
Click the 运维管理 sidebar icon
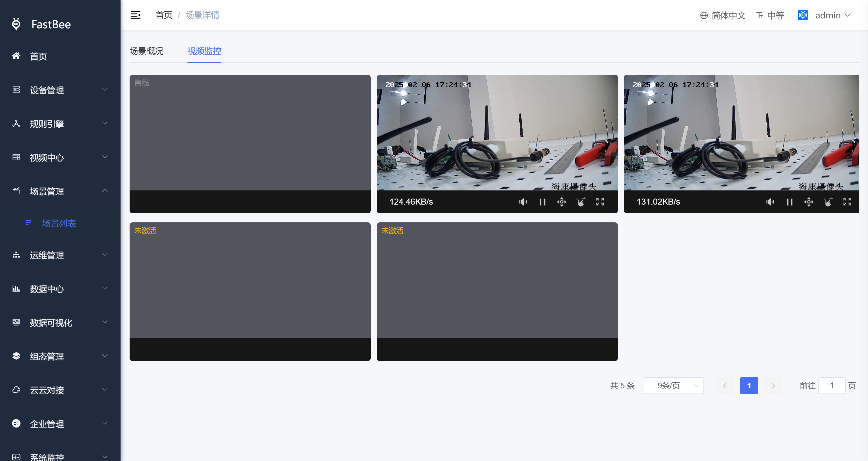(16, 255)
